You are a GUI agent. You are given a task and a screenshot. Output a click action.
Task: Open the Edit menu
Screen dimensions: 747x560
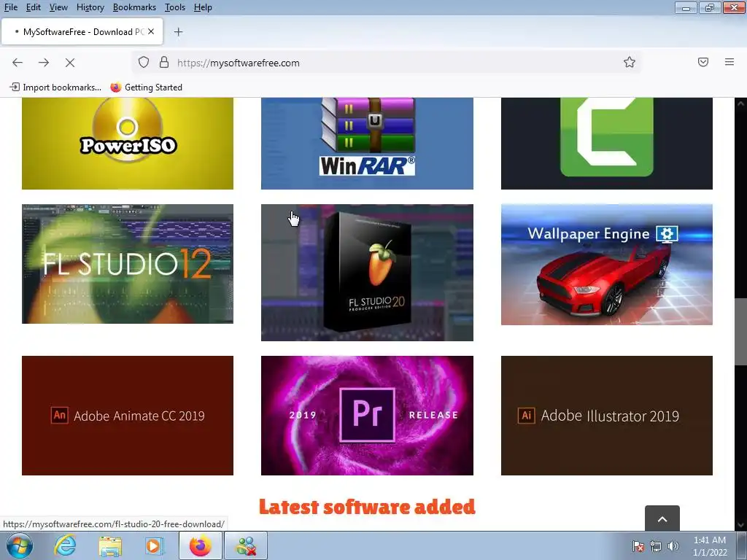[34, 7]
